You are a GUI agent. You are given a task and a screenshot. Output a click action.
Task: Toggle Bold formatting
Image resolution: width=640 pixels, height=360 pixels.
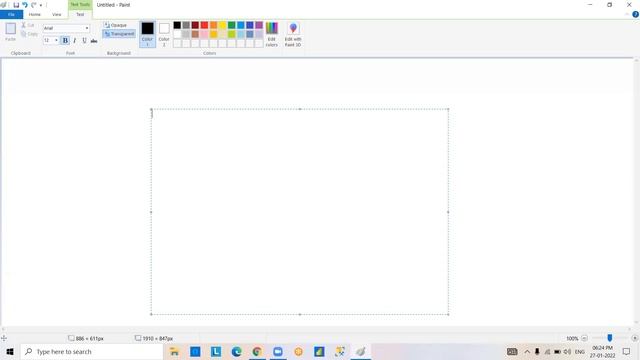[x=65, y=40]
